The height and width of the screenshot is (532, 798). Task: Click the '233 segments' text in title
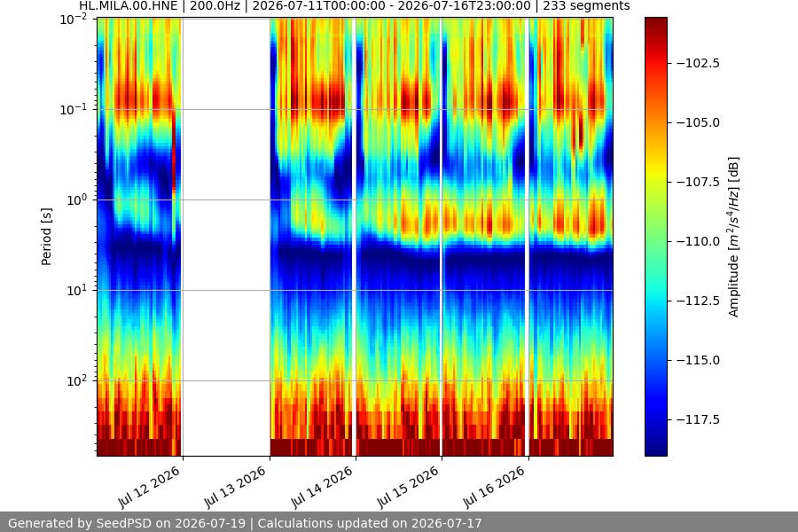tap(586, 6)
